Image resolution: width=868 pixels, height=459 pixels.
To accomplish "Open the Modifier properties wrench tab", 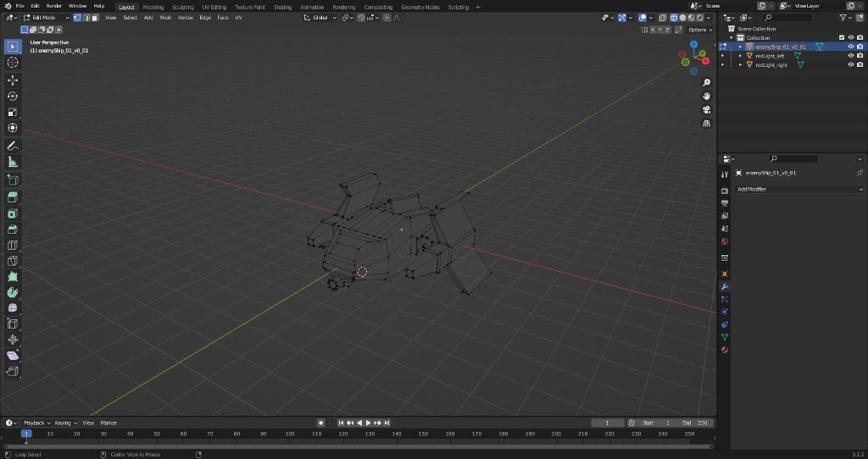I will (724, 287).
